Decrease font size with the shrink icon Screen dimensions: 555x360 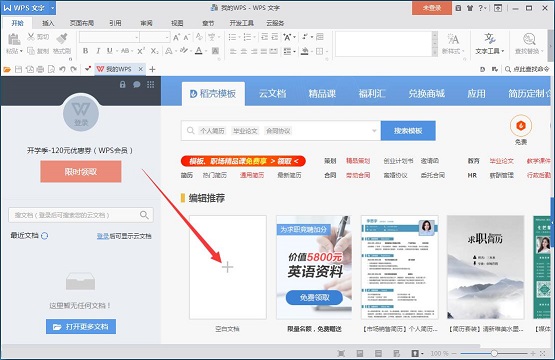[x=187, y=37]
